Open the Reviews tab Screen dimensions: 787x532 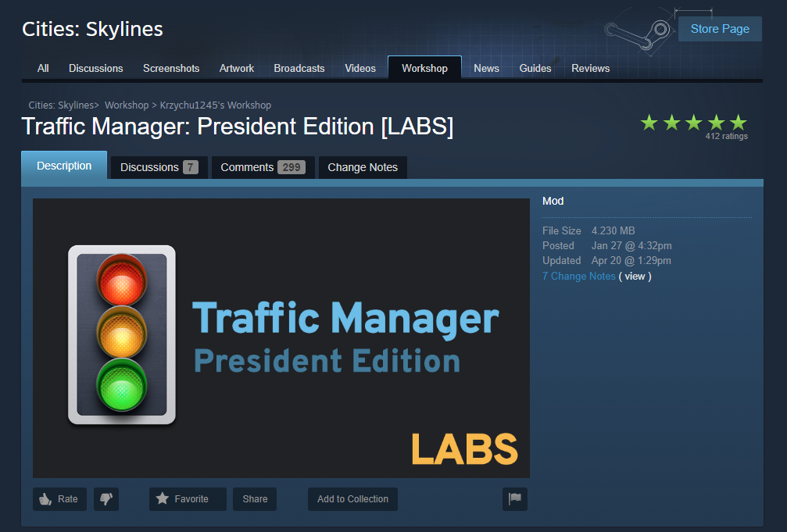tap(590, 68)
